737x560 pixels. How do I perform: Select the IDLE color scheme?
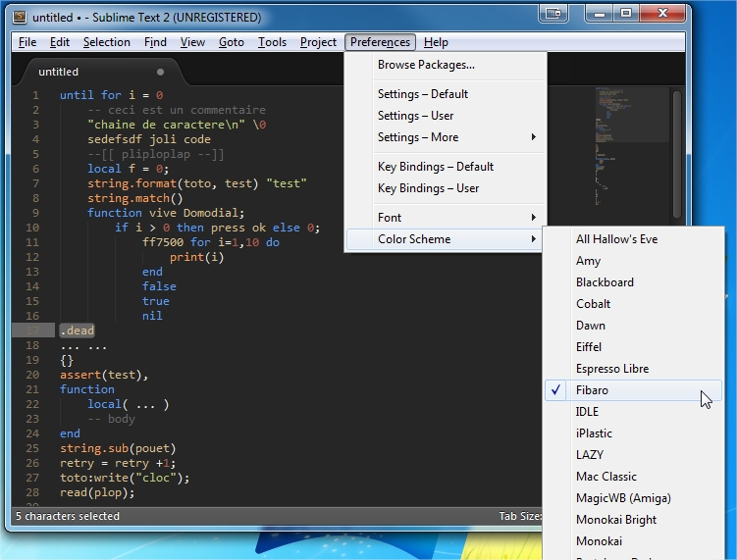633,412
